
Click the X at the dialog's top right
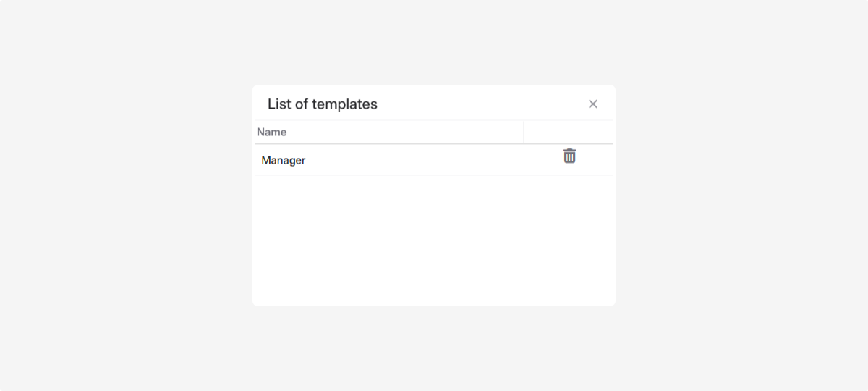(593, 104)
